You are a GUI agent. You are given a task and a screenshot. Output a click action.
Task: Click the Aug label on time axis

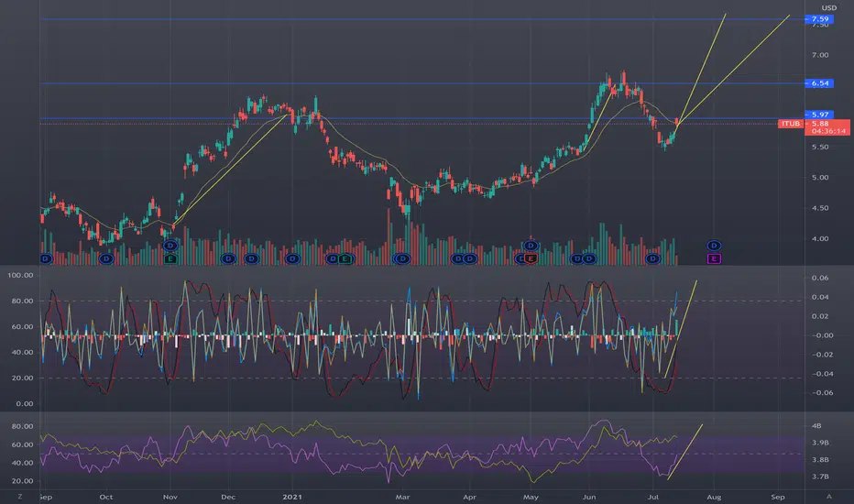[714, 497]
